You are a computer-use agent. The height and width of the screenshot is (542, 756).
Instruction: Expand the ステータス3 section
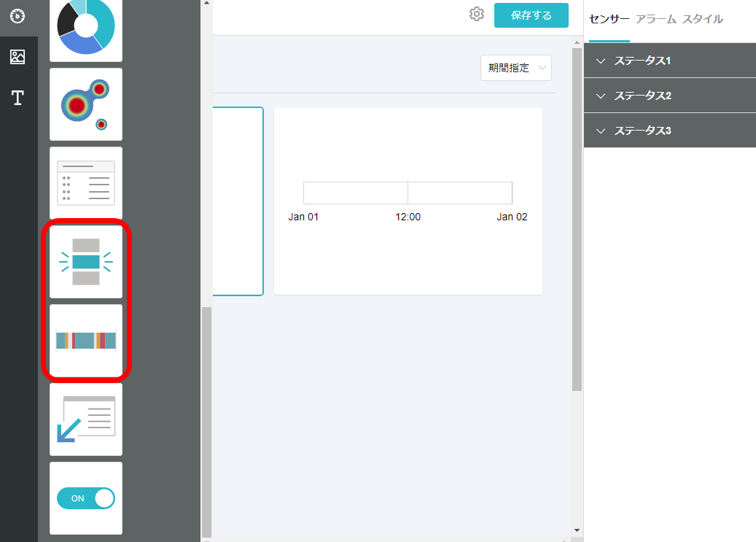coord(670,131)
